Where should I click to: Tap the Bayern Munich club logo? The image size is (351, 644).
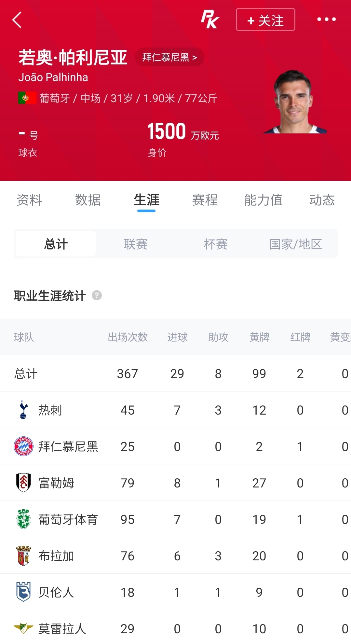click(x=23, y=446)
